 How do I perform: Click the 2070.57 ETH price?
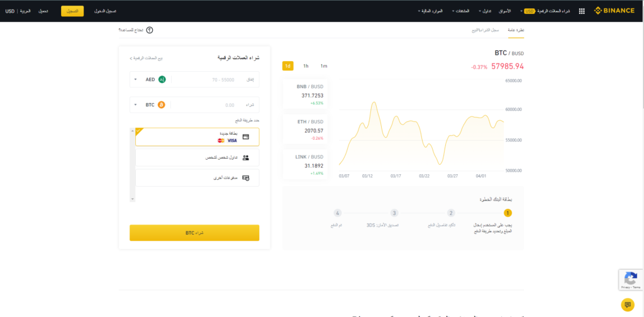tap(314, 131)
